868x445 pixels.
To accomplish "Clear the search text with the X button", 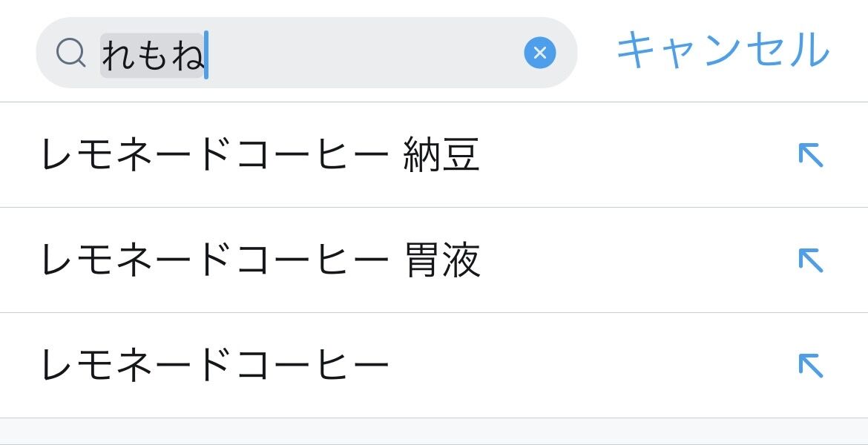I will point(539,53).
